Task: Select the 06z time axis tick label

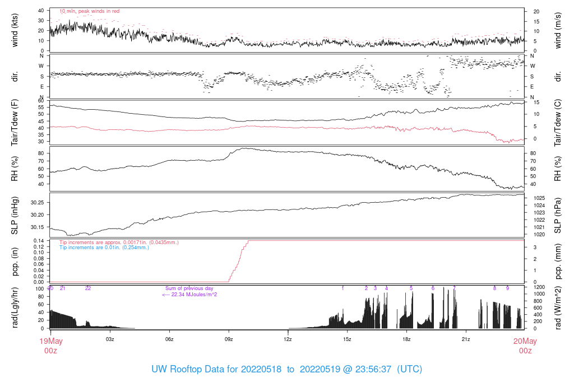Action: click(169, 339)
